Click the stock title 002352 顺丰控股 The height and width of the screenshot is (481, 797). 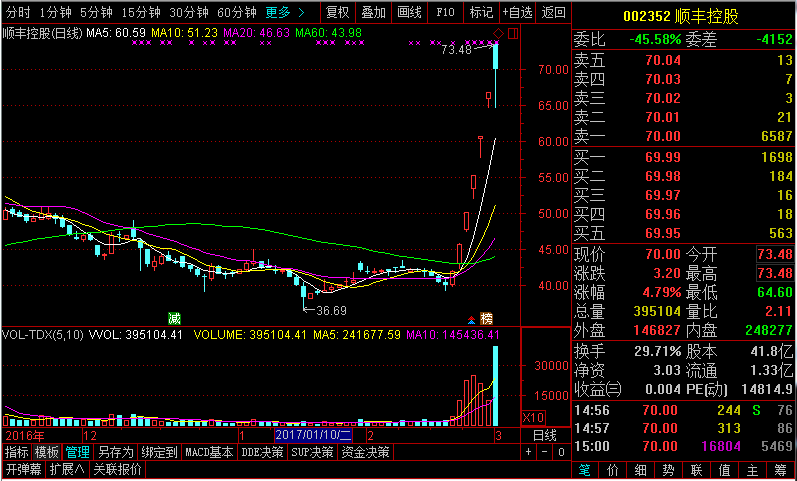(681, 17)
